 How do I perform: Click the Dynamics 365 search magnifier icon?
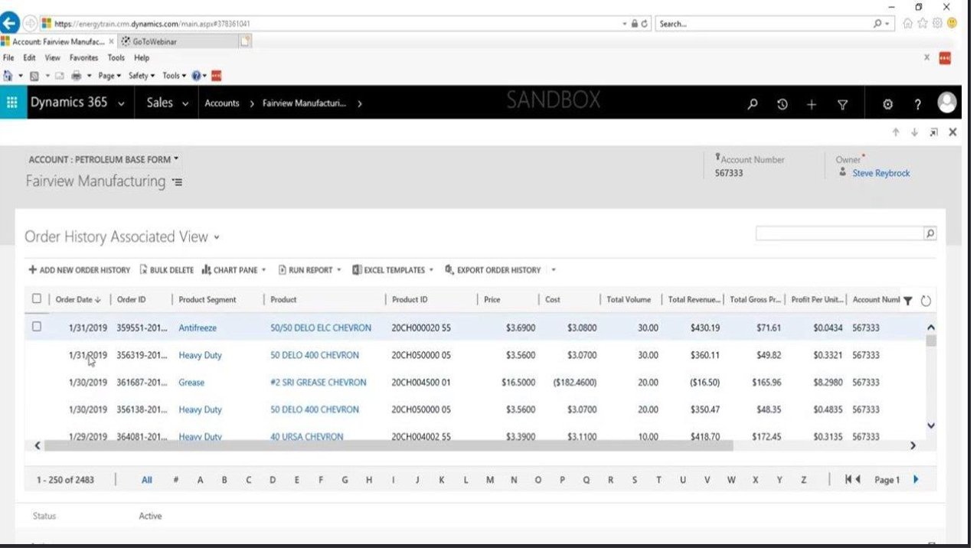point(753,104)
